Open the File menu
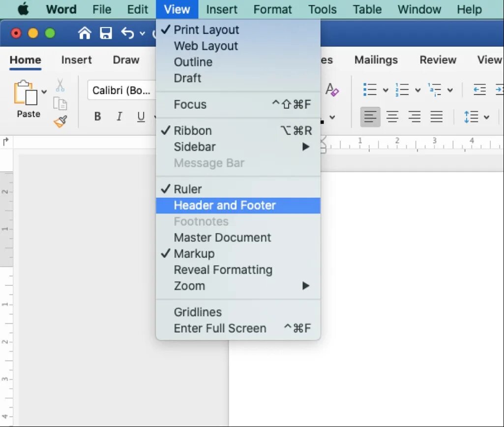Image resolution: width=504 pixels, height=427 pixels. pos(102,9)
